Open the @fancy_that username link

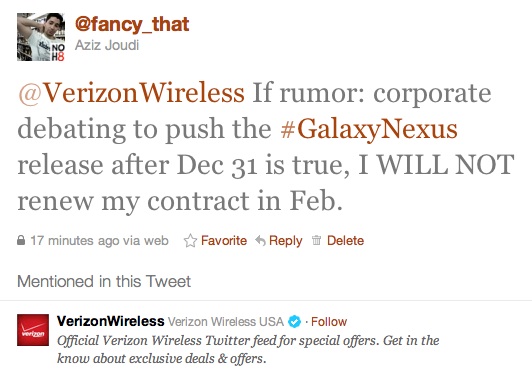coord(132,25)
